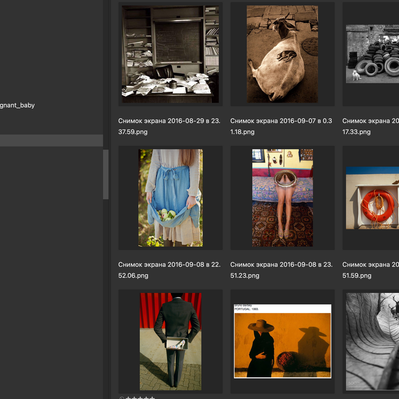Select the woman in hat shadow thumbnail
The image size is (399, 399).
[282, 341]
